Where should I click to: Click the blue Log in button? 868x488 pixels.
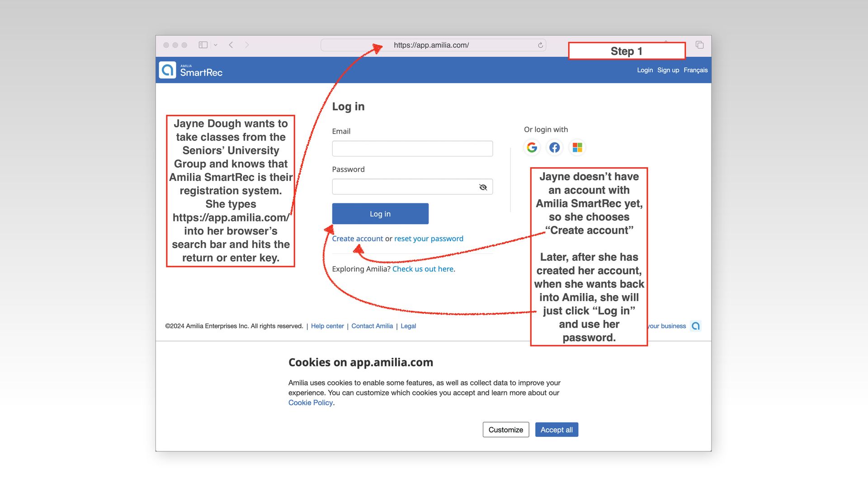pos(380,214)
